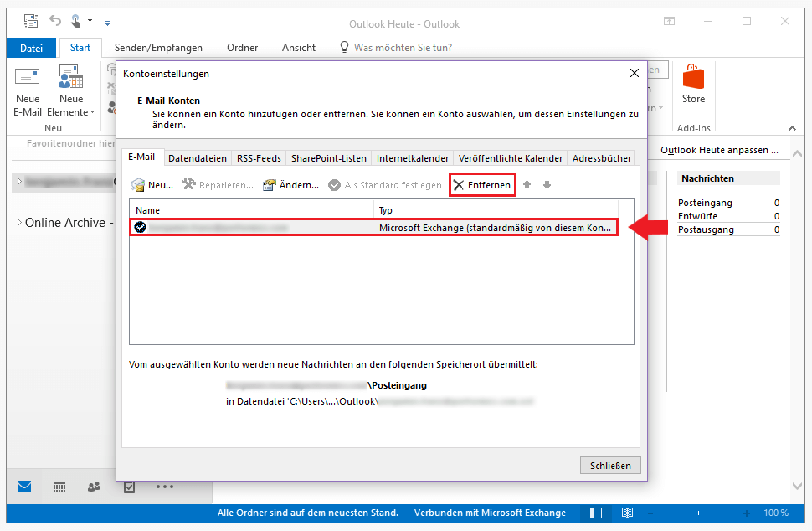This screenshot has height=531, width=812.
Task: Select the Start ribbon tab
Action: click(80, 48)
